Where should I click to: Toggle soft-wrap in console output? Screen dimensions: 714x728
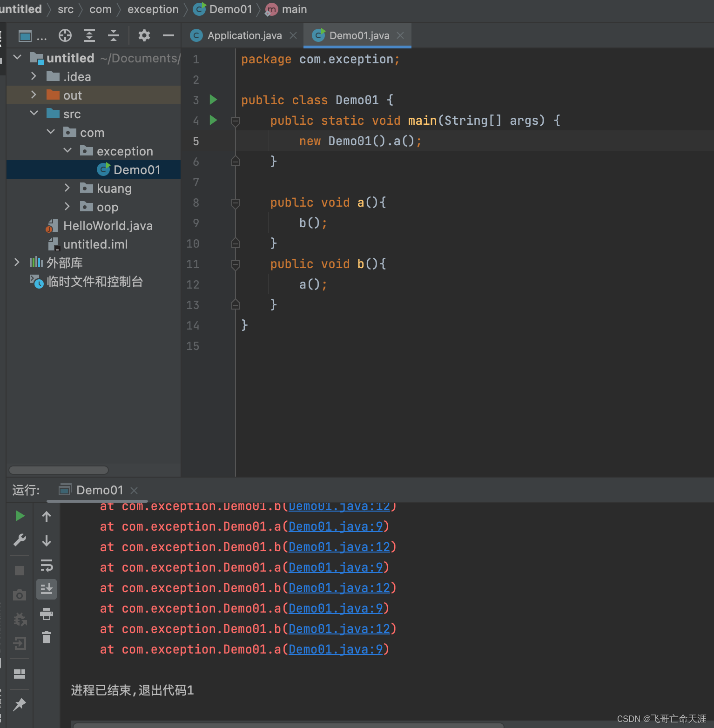pyautogui.click(x=47, y=565)
